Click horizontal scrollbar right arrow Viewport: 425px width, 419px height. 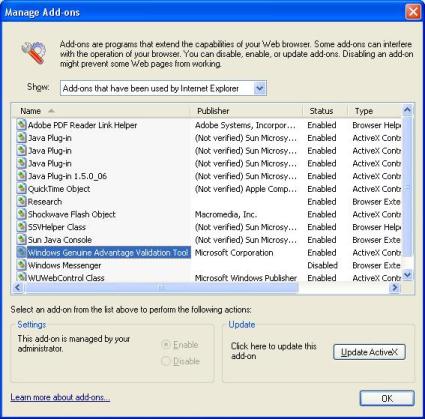[x=395, y=287]
